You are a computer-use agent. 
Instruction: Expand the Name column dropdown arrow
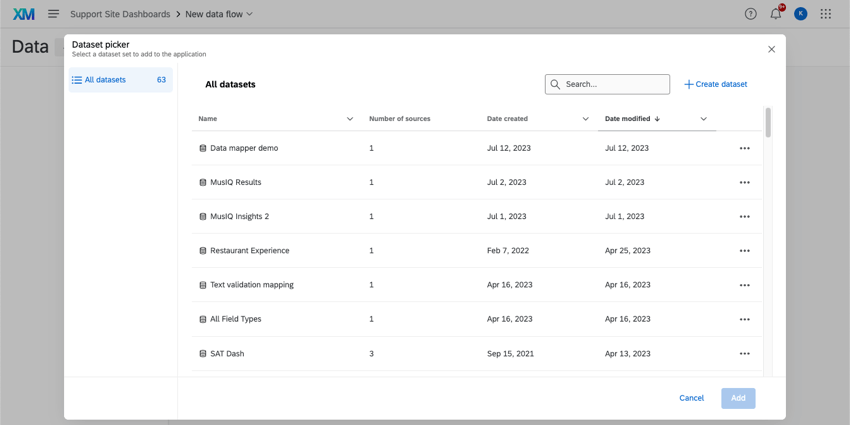tap(350, 119)
